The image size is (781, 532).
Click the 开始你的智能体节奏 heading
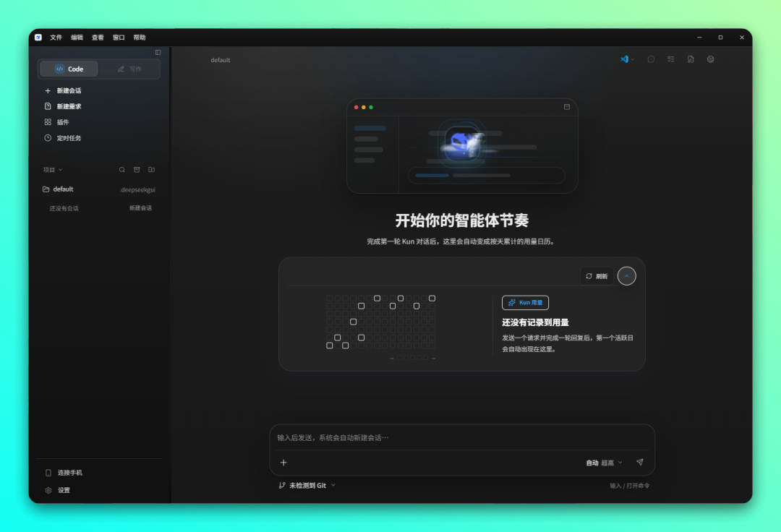(461, 220)
